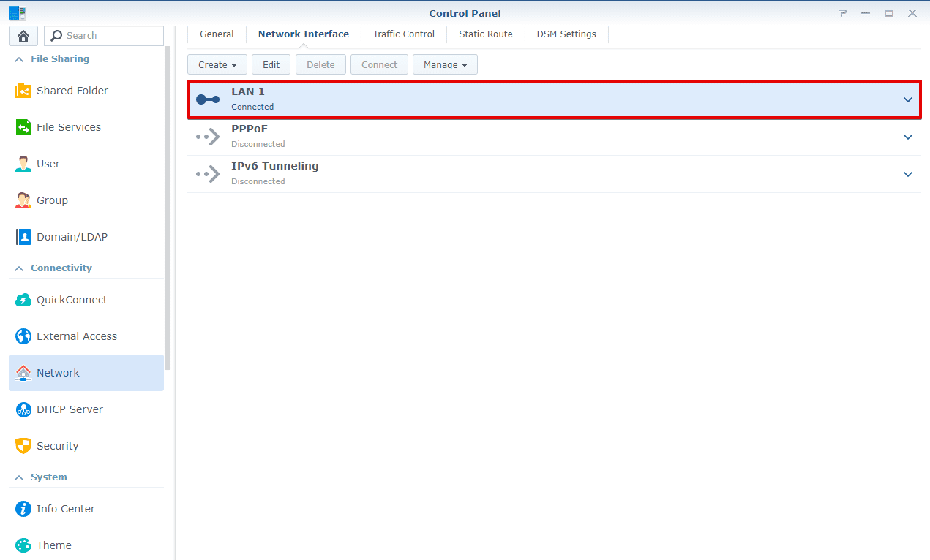Expand the IPv6 Tunneling details
Viewport: 930px width, 560px height.
point(907,174)
